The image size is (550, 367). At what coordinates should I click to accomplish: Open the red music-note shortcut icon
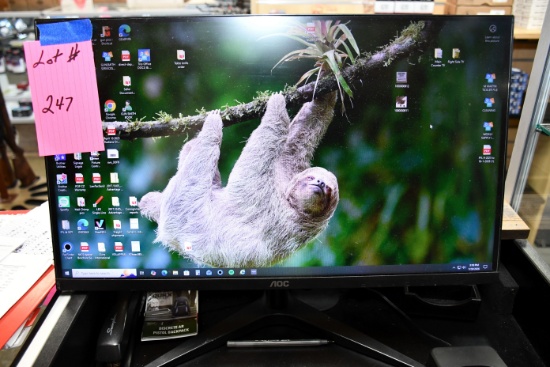[106, 32]
